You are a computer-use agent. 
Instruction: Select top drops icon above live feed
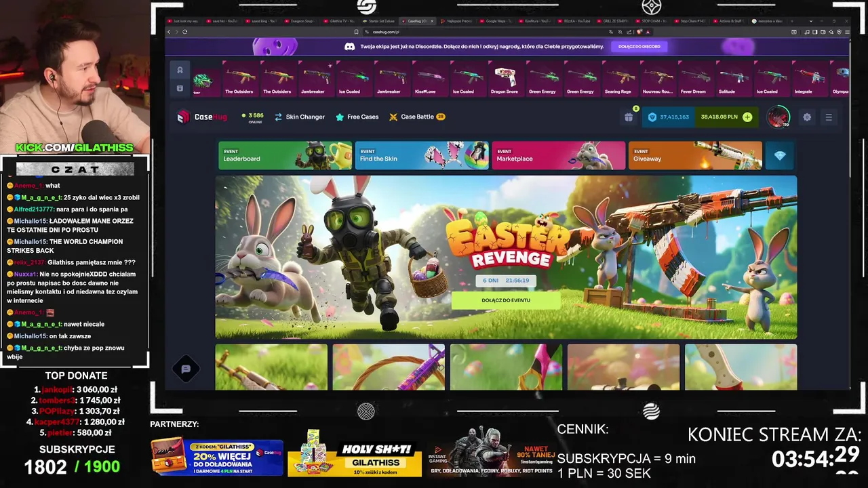click(x=180, y=70)
